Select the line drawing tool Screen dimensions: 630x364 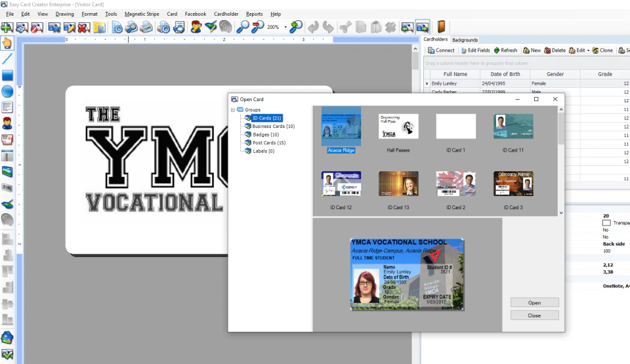tap(7, 59)
